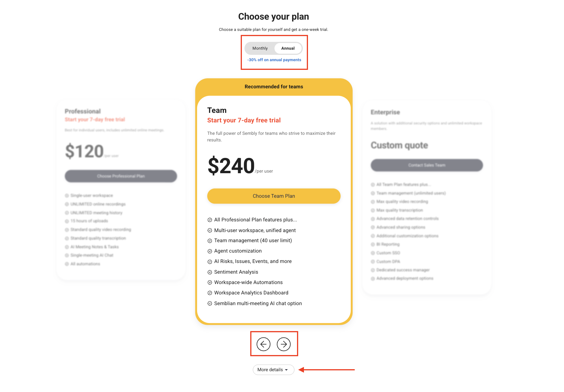The width and height of the screenshot is (564, 392).
Task: Click checkmark icon next to Workspace-wide Automations
Action: tap(210, 283)
